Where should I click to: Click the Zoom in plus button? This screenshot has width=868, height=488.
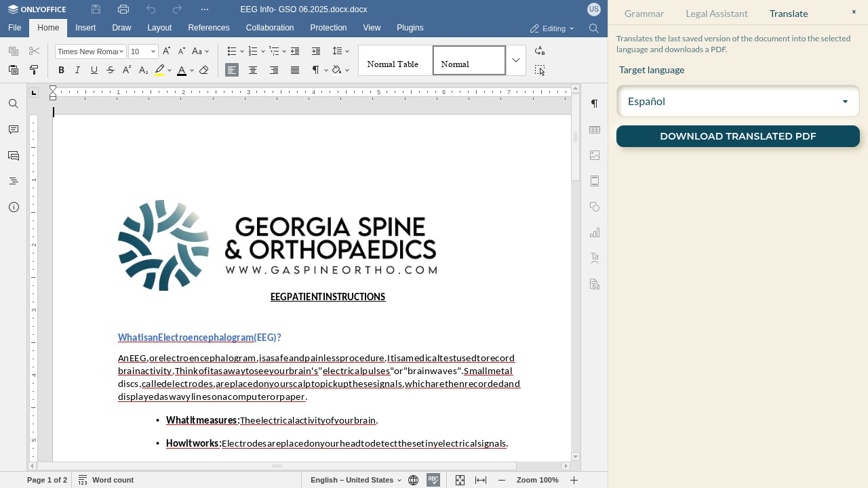tap(574, 480)
